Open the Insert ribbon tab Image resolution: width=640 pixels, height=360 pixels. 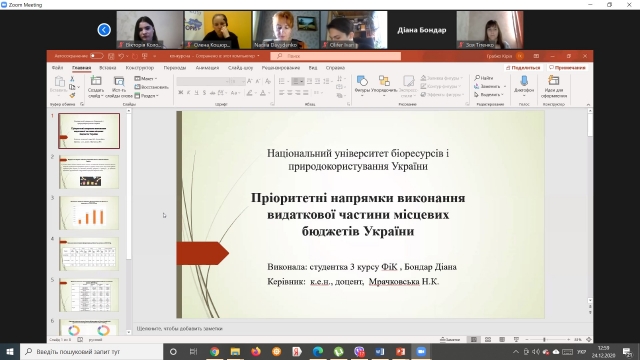pyautogui.click(x=108, y=68)
